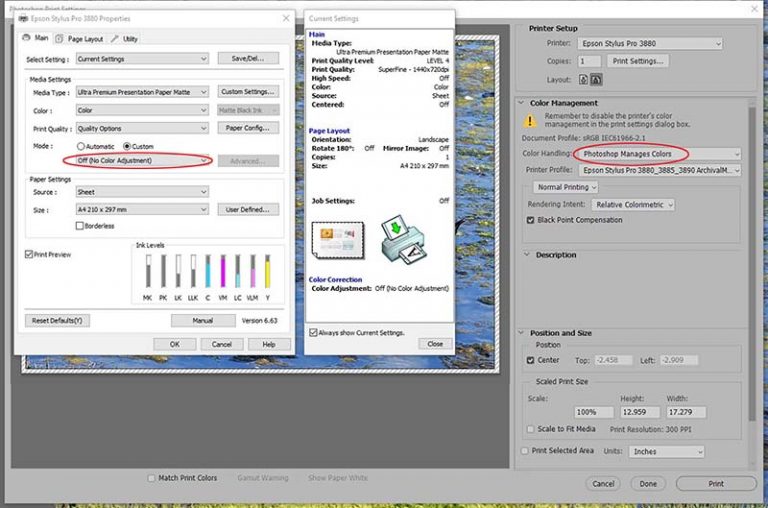Click the User Defined... button

[x=248, y=209]
